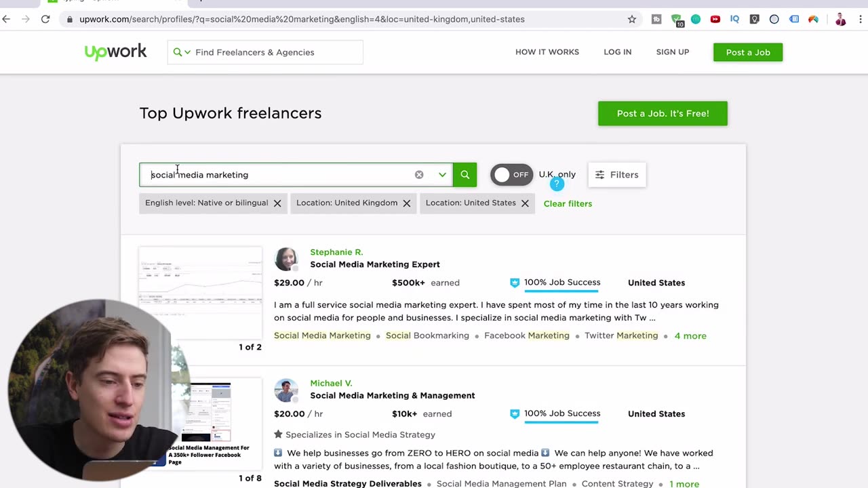Open the lightbulb browser extension
Image resolution: width=868 pixels, height=488 pixels.
point(754,19)
